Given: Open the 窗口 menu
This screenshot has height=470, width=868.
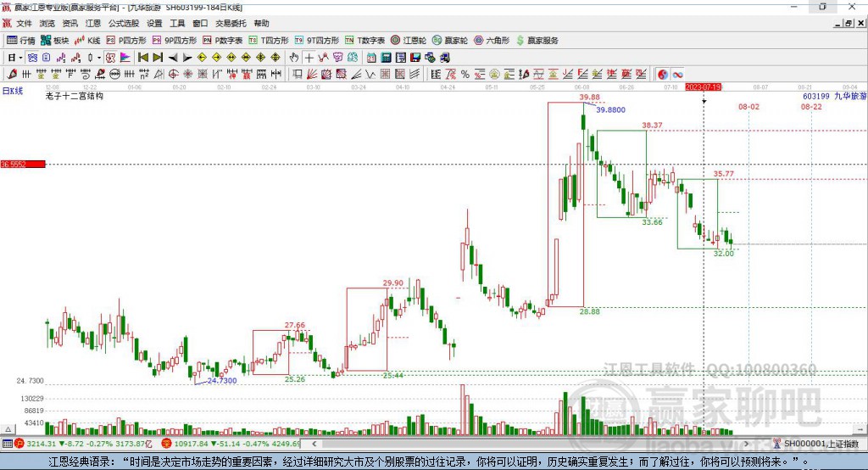Looking at the screenshot, I should (x=200, y=23).
